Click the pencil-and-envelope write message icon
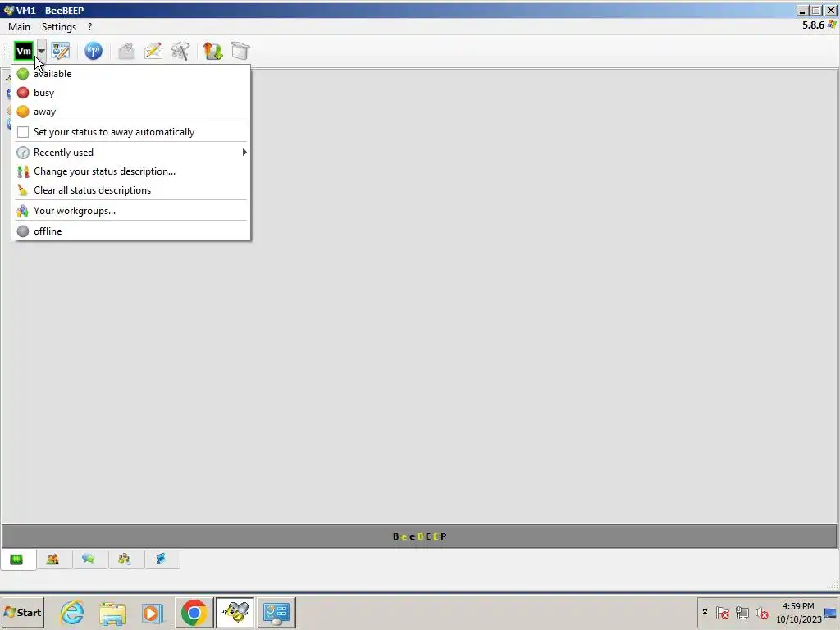Image resolution: width=840 pixels, height=630 pixels. click(153, 51)
